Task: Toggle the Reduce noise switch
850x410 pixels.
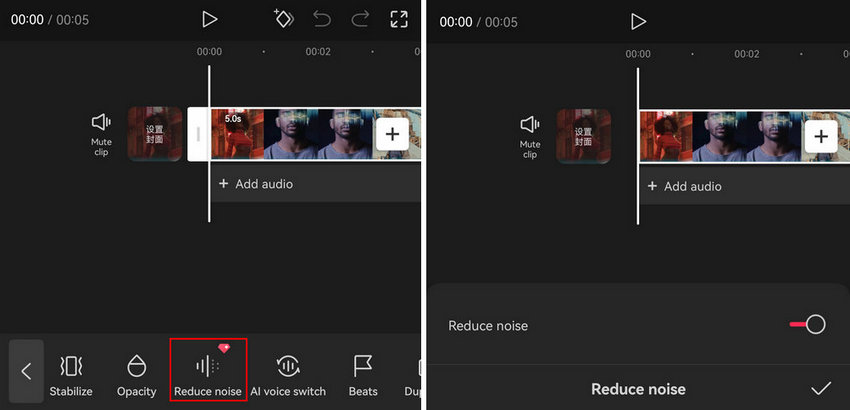Action: tap(808, 325)
